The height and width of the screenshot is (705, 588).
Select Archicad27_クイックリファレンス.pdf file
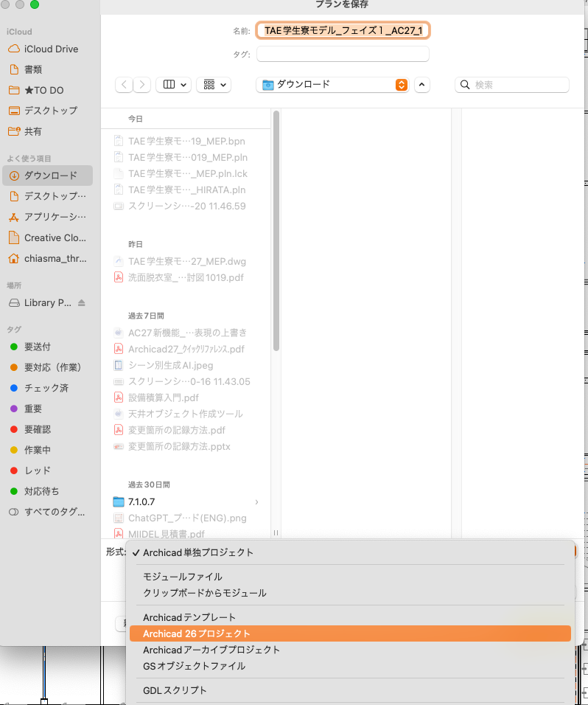coord(186,349)
